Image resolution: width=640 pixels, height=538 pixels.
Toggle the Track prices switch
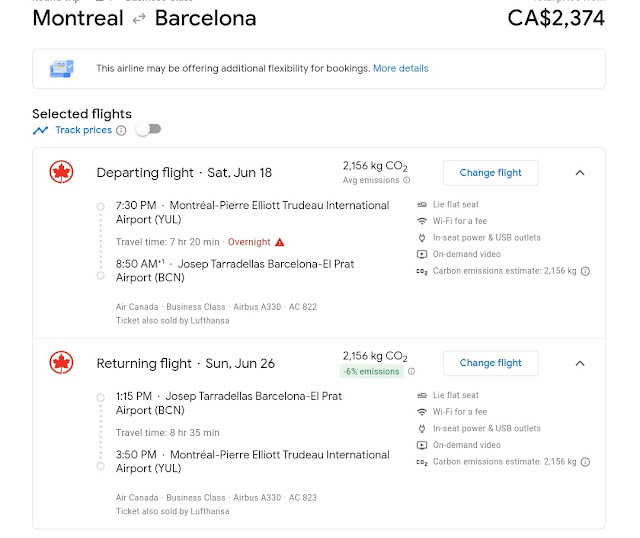pyautogui.click(x=148, y=130)
